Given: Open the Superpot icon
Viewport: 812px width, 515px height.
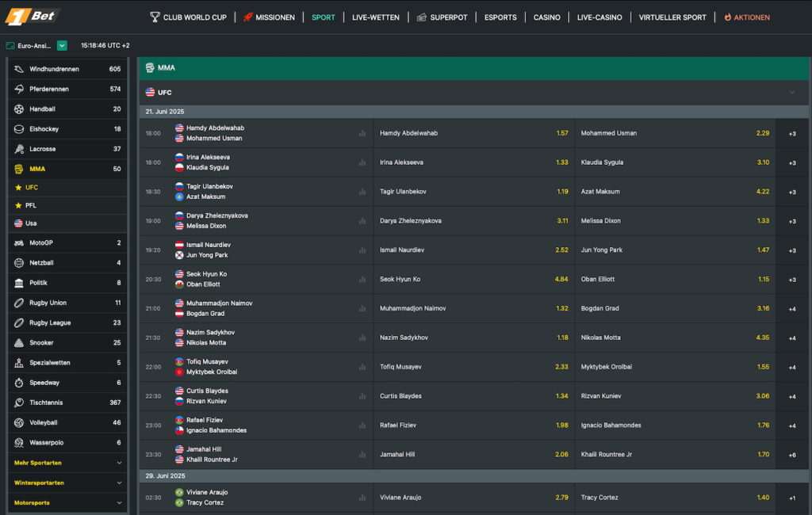Looking at the screenshot, I should (422, 17).
